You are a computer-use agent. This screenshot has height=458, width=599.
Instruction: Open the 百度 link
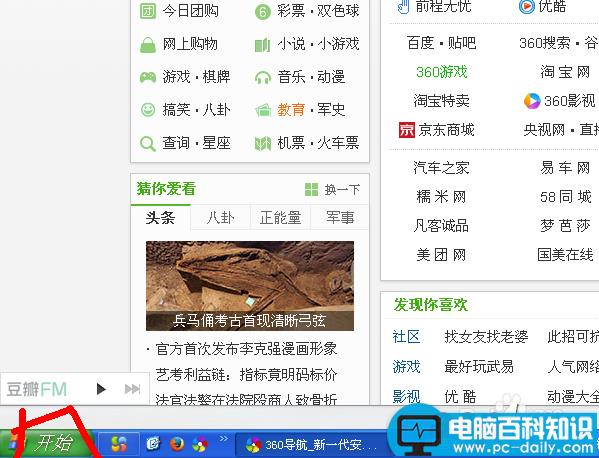420,43
